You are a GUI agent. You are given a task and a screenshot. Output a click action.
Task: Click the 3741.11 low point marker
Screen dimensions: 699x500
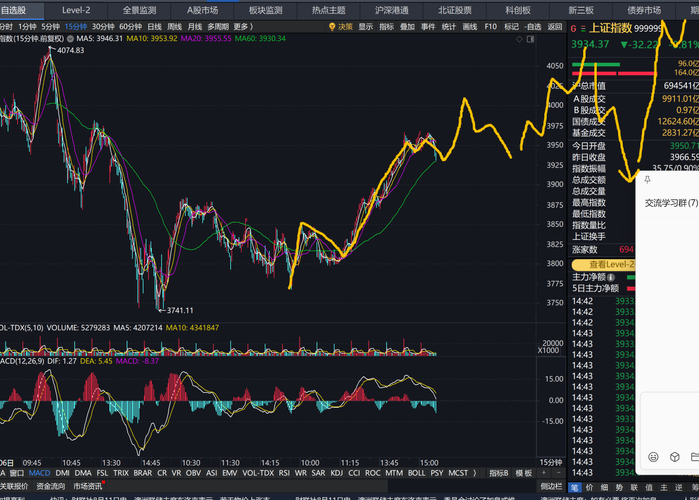(x=177, y=310)
